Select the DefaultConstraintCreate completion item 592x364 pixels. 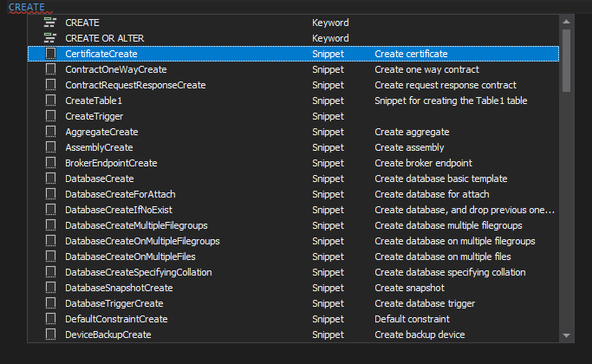click(116, 319)
